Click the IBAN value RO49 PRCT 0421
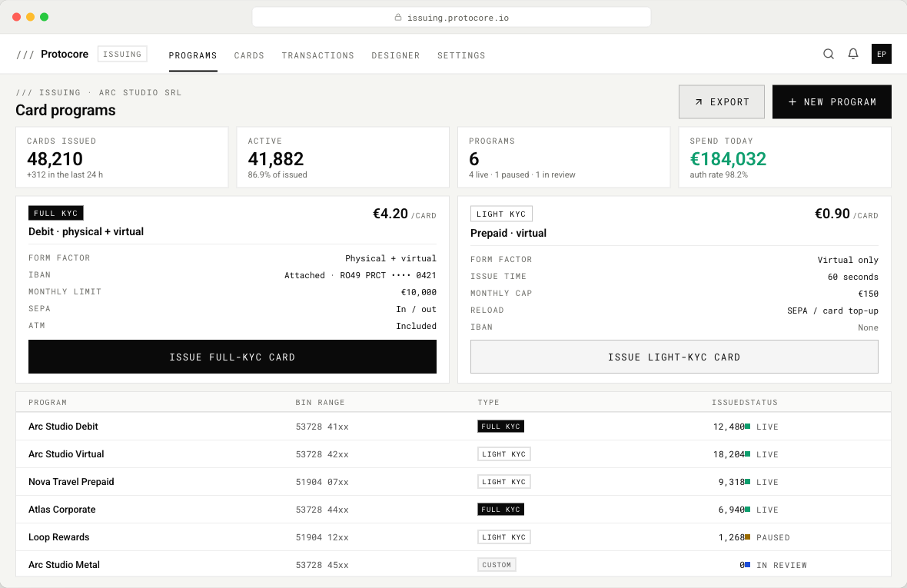The width and height of the screenshot is (907, 588). [x=388, y=275]
